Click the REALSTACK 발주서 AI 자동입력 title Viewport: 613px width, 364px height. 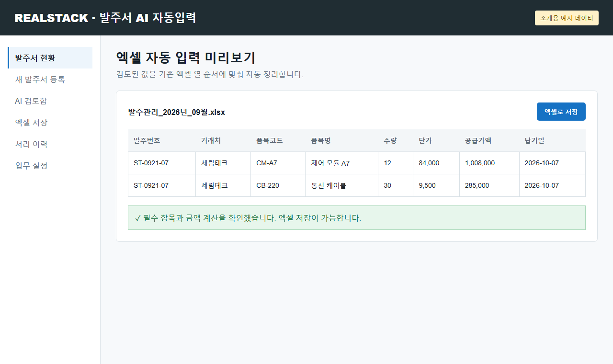click(105, 18)
